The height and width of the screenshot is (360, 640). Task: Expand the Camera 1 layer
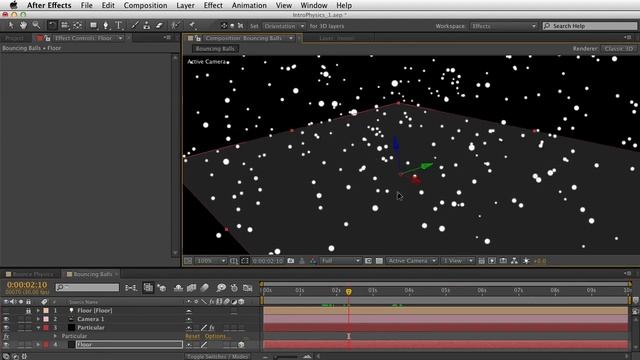tap(38, 319)
